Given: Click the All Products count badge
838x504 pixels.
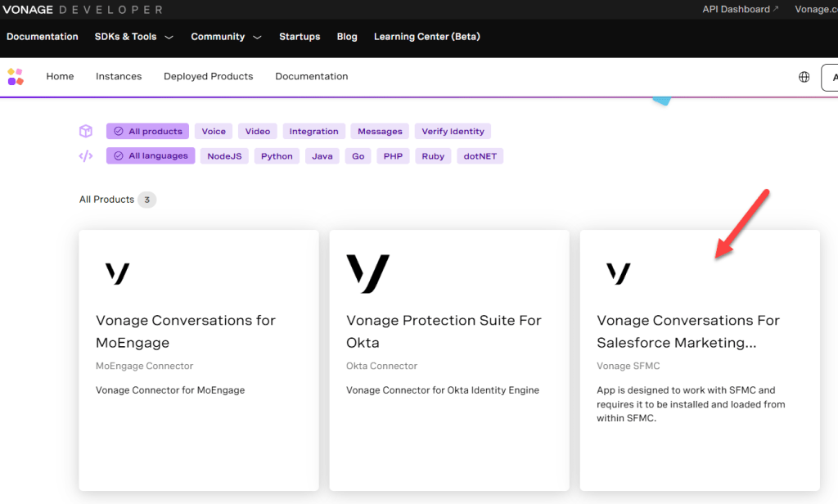Looking at the screenshot, I should tap(147, 200).
